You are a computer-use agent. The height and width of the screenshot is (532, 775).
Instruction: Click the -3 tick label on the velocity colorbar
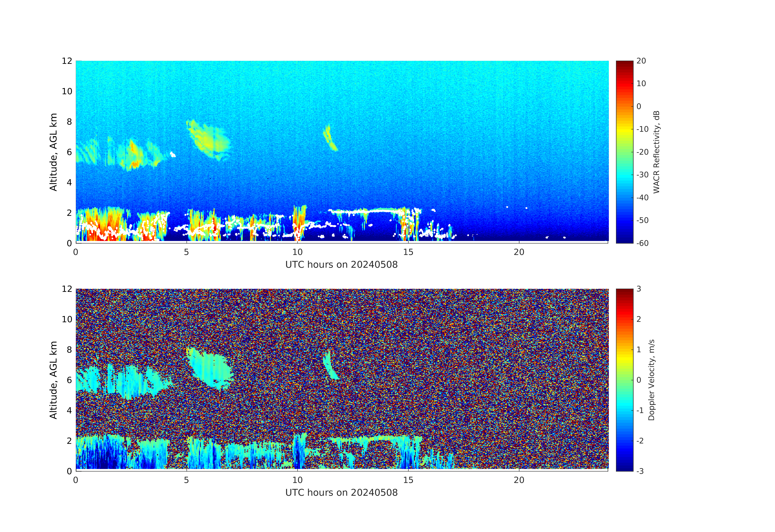[640, 471]
